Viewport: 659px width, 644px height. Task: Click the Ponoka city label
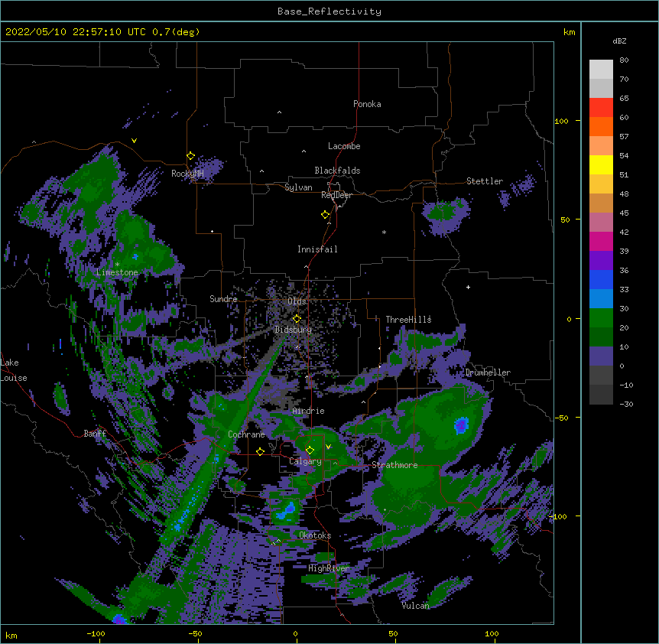[x=367, y=104]
